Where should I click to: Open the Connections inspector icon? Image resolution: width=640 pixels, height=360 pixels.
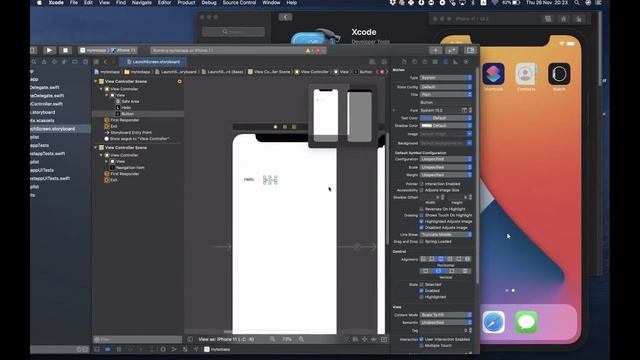pyautogui.click(x=466, y=62)
